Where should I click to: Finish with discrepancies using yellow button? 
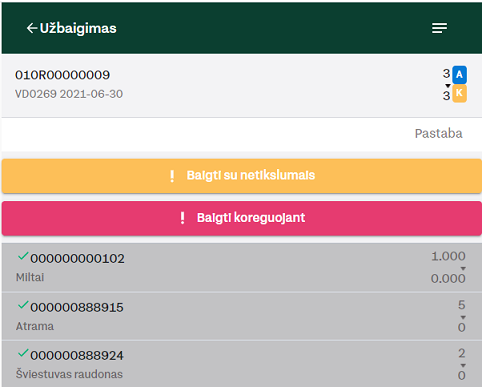pyautogui.click(x=242, y=176)
